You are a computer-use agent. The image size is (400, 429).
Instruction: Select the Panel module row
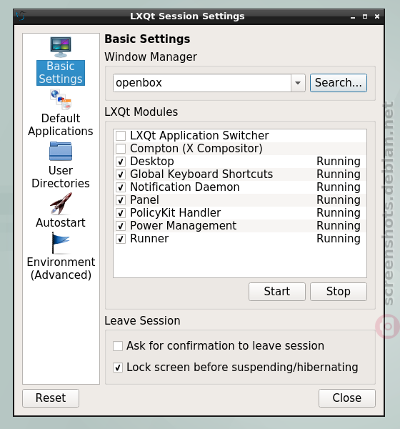coord(240,200)
